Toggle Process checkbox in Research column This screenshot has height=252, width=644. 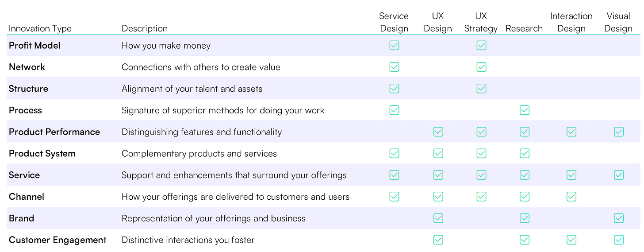click(x=525, y=110)
